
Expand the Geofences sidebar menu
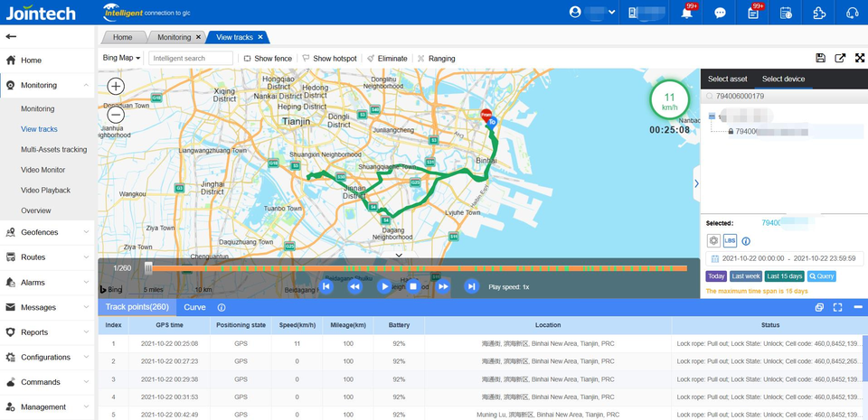pos(48,232)
